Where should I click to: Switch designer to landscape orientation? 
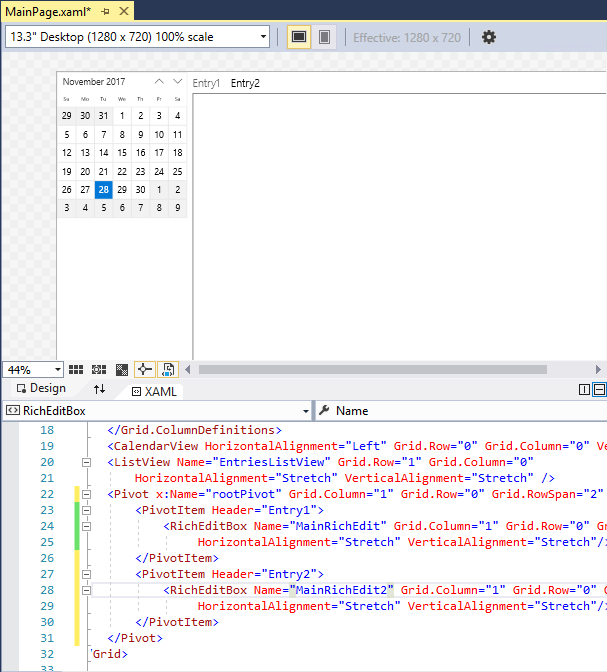tap(299, 37)
